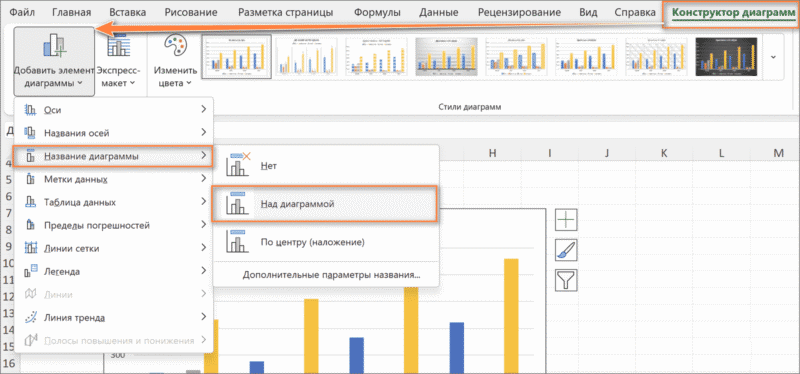The width and height of the screenshot is (800, 374).
Task: Choose Нет for chart title
Action: [326, 165]
